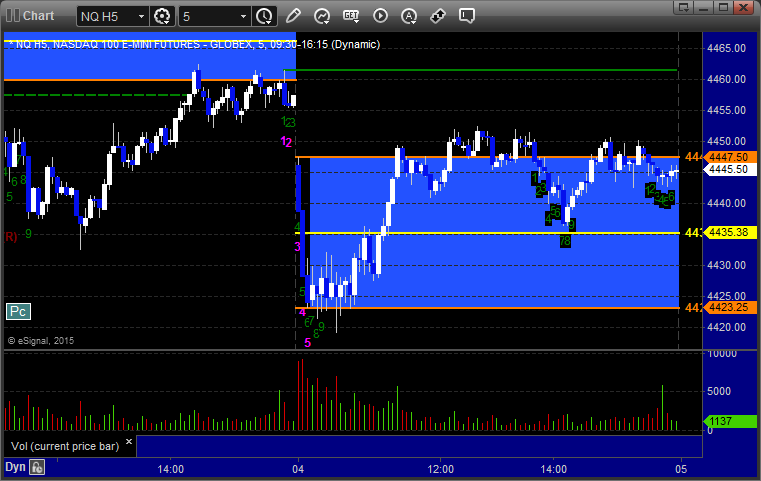
Task: Click the Chart window title icon
Action: tap(13, 16)
